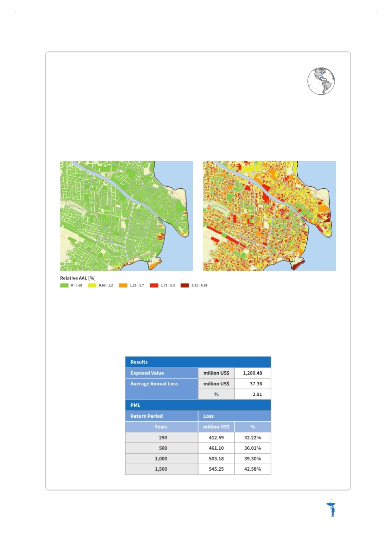Select the red 1.71 - 2.3 legend swatch
Screen dimensions: 392x541
[154, 285]
